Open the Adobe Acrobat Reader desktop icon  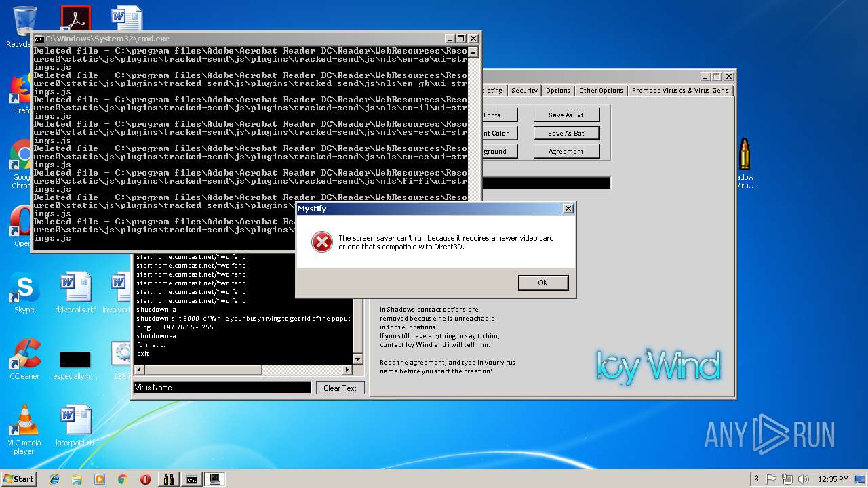point(75,18)
